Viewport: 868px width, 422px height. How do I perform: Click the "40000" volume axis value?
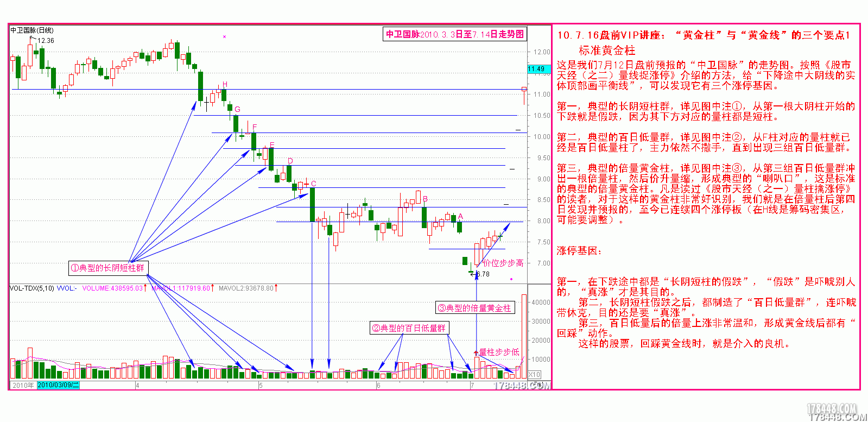[541, 303]
